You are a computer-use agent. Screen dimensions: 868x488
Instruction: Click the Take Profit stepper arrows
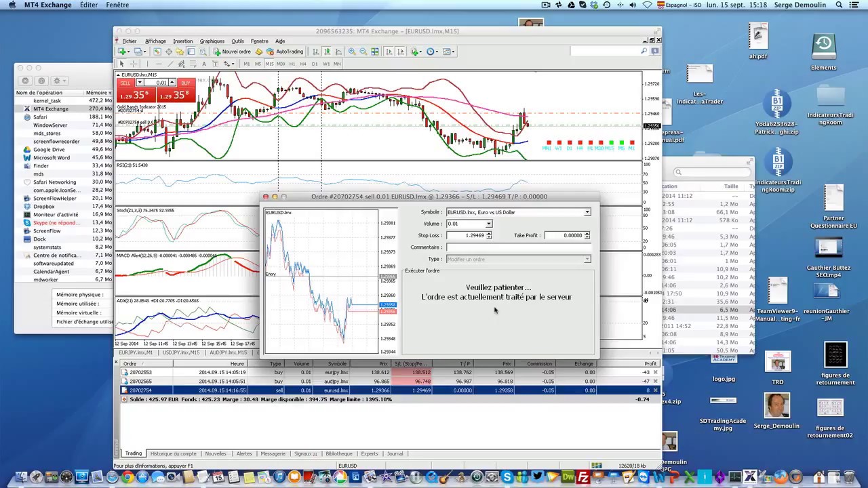pyautogui.click(x=587, y=235)
